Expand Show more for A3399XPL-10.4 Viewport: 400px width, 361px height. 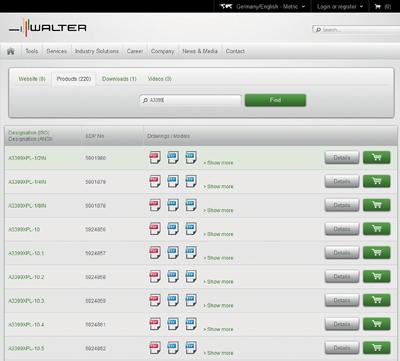[x=219, y=329]
